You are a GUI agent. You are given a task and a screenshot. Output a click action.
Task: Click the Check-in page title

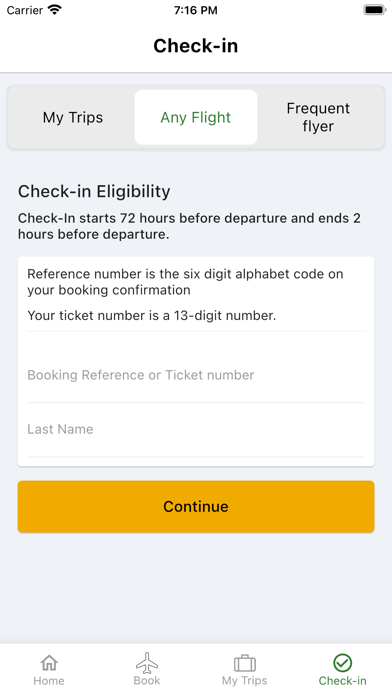pos(196,46)
